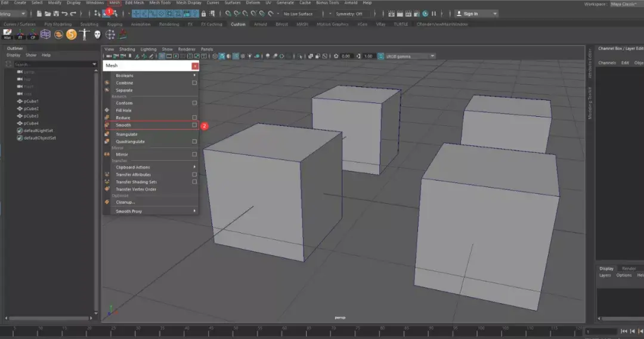Click the purple lattice cube shelf icon
Screen dimensions: 644x339
pyautogui.click(x=45, y=35)
